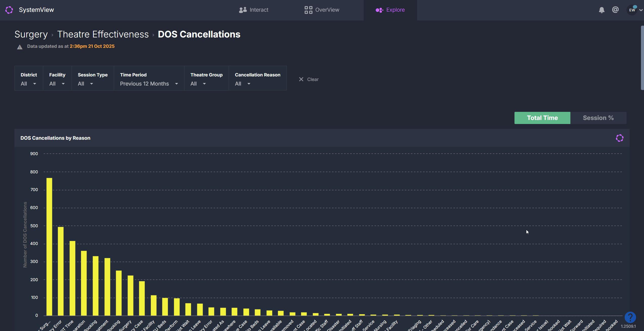
Task: Switch to the OverView tab
Action: click(322, 10)
